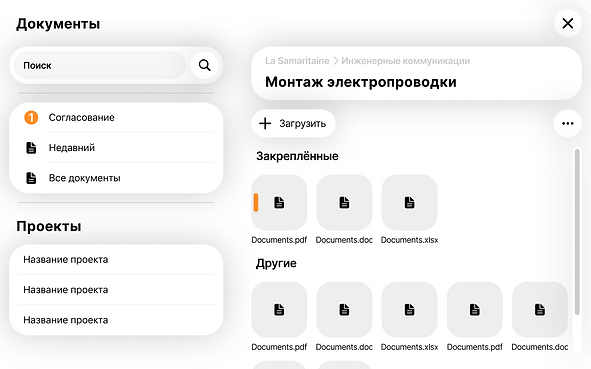Open pinned Documents.pdf tile
This screenshot has height=369, width=591.
click(279, 202)
